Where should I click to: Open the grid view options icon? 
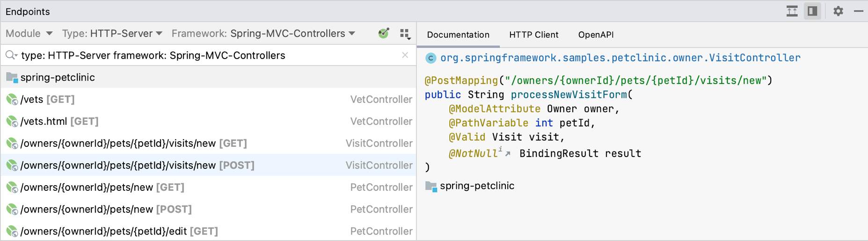point(405,34)
